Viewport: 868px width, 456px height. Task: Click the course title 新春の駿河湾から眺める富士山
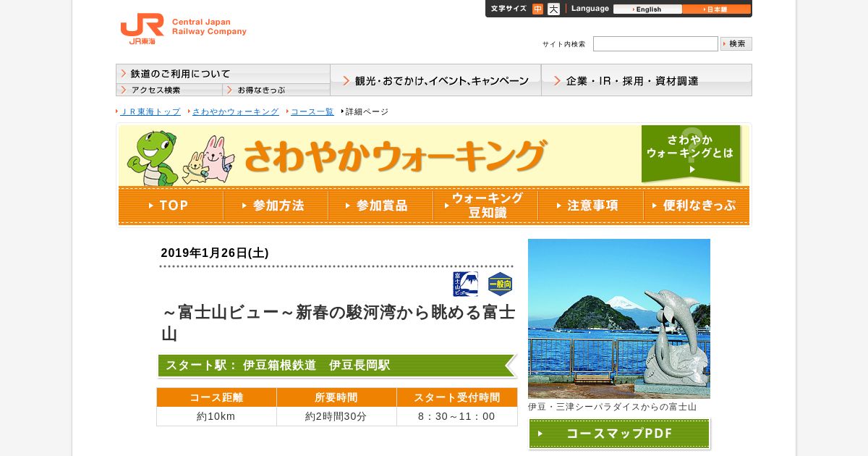(339, 323)
